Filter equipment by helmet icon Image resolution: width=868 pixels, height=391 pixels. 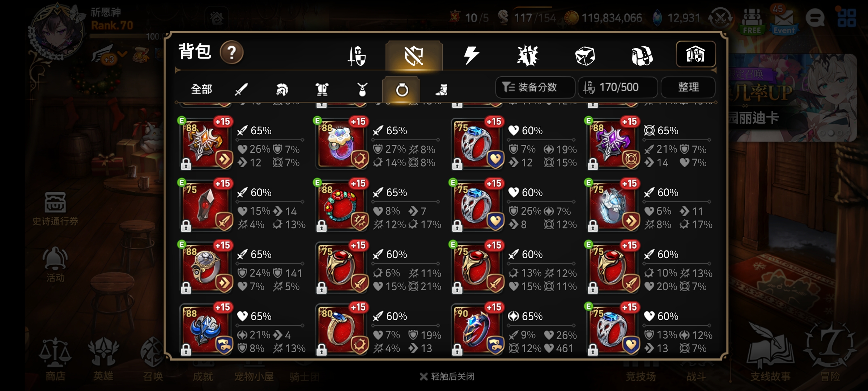tap(282, 89)
